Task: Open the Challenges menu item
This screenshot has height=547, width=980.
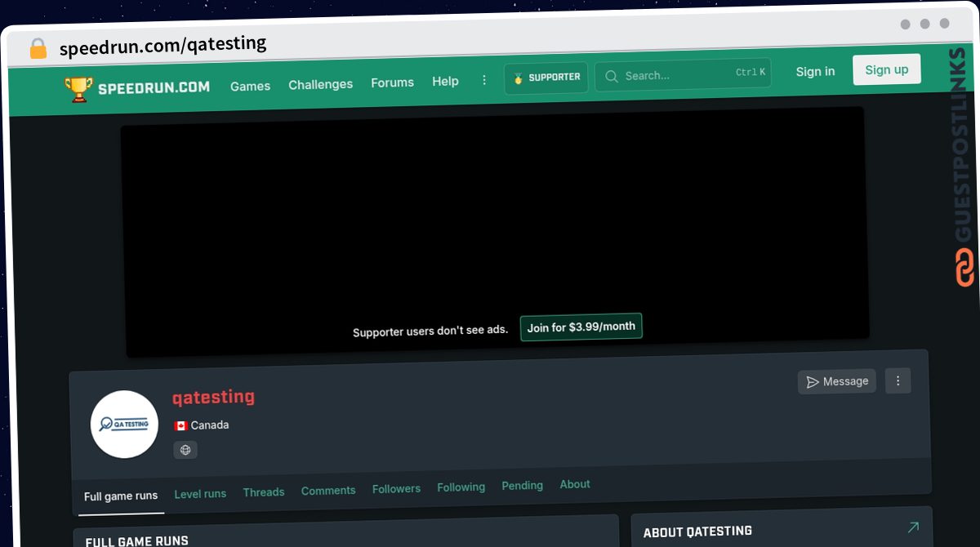Action: [321, 84]
